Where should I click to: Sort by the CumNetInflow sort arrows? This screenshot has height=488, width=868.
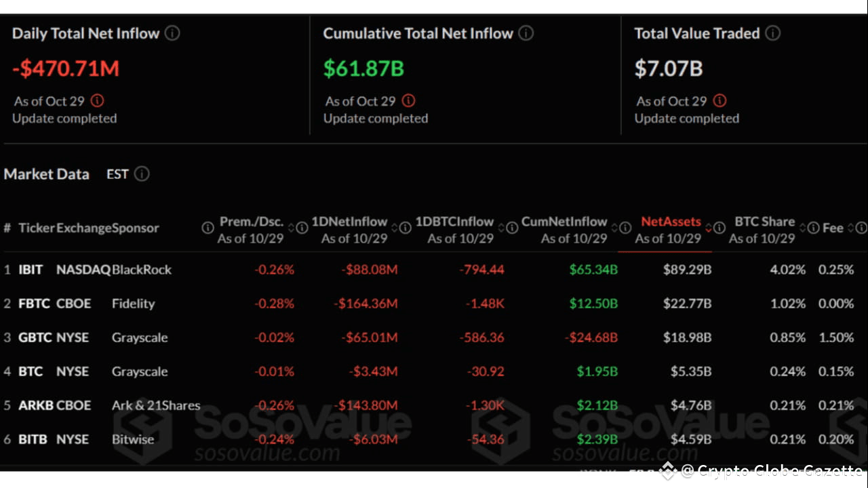click(x=614, y=228)
